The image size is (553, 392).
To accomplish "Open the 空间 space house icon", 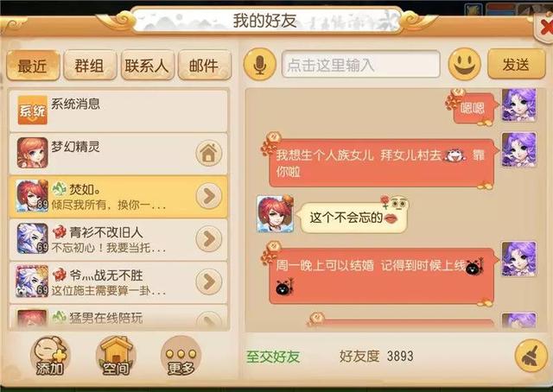I will tap(115, 356).
